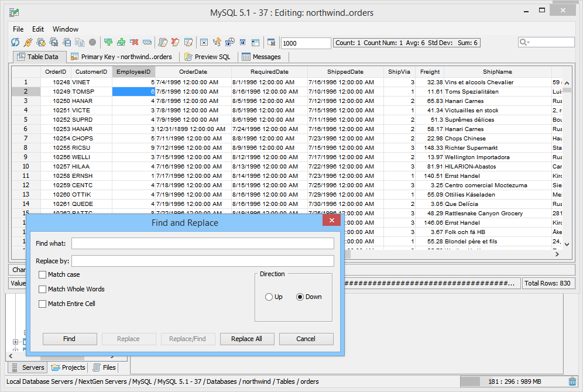Click the left arrow of tree panel scrollbar
Image resolution: width=583 pixels, height=392 pixels.
[x=11, y=356]
